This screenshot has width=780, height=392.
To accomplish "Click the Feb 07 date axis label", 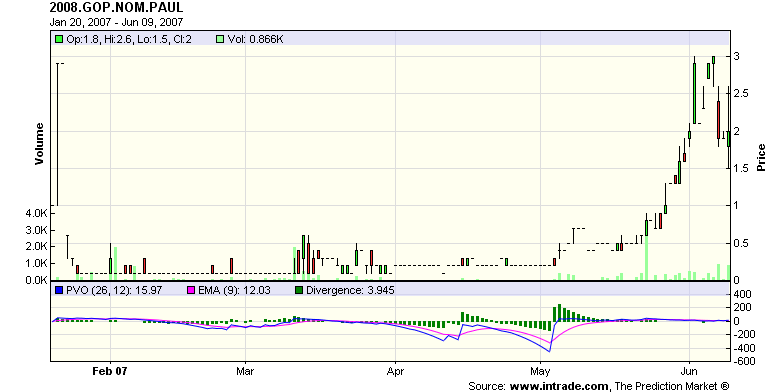I will pyautogui.click(x=110, y=372).
